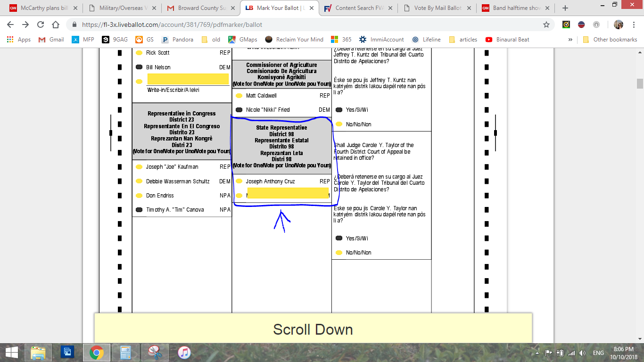Expand the bookmarks overflow chevron
This screenshot has height=362, width=644.
click(x=570, y=40)
